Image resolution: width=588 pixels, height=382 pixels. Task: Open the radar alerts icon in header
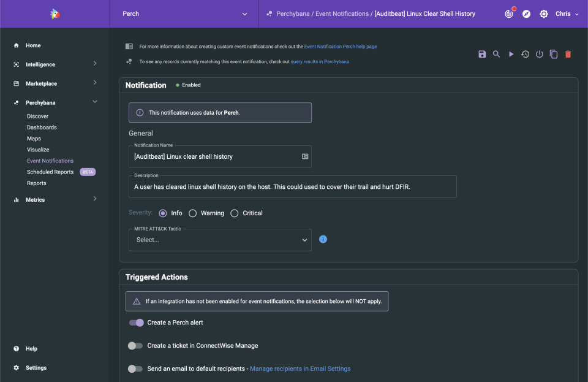tap(509, 14)
